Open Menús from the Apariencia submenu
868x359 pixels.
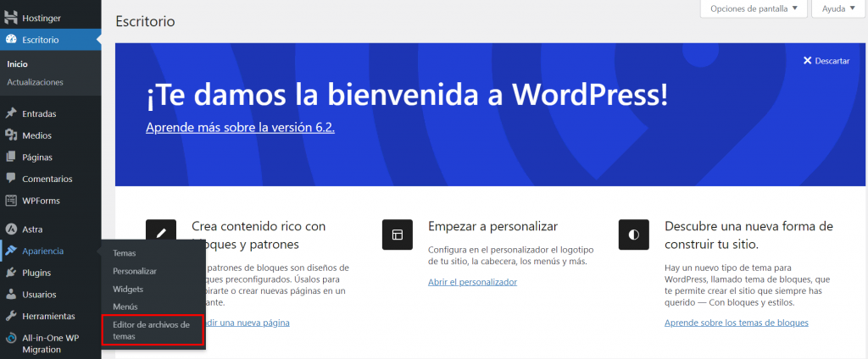[125, 307]
